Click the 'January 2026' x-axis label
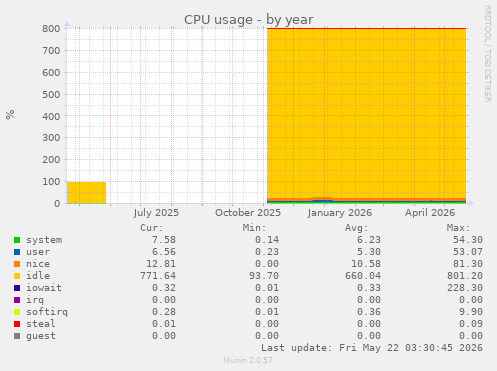 click(340, 213)
